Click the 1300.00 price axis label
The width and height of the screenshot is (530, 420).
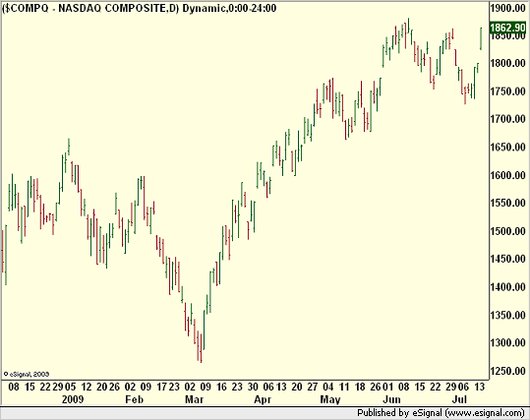coord(508,343)
